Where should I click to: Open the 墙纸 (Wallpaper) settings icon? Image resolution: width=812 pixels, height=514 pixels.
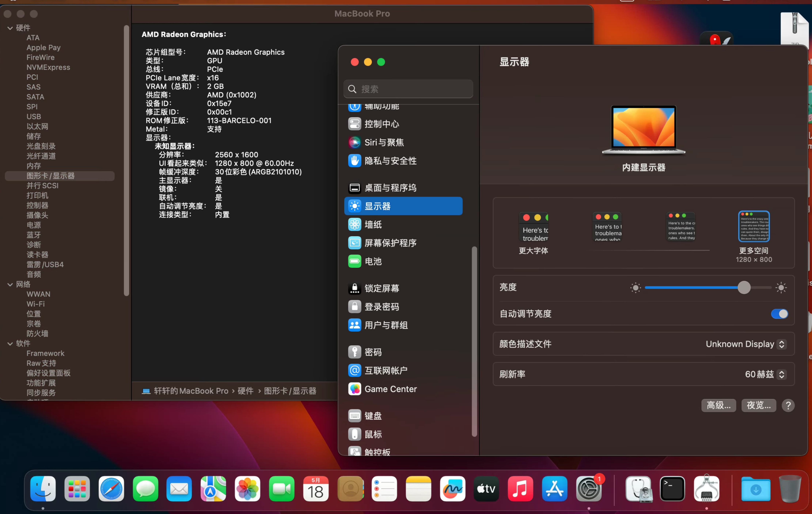click(355, 224)
